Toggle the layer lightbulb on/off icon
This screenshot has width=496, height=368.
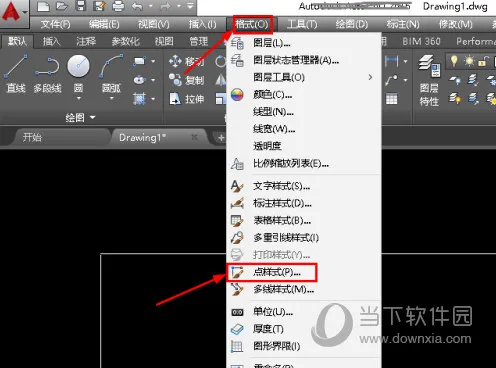(454, 61)
